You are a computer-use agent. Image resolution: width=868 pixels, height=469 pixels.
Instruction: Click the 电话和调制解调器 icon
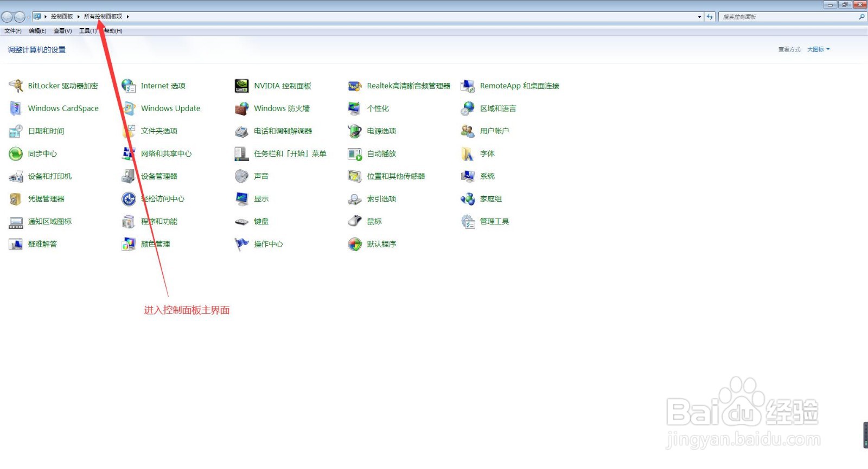(x=241, y=131)
